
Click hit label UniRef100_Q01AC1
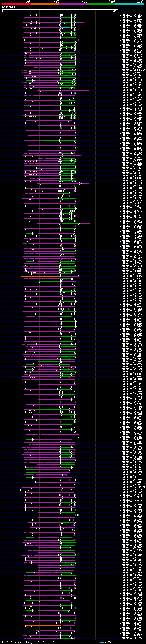tap(131, 77)
